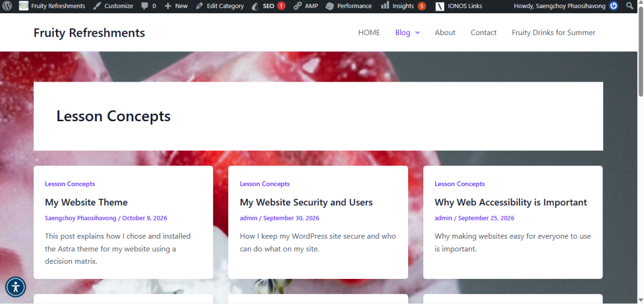
Task: Click the plus icon for New
Action: (167, 6)
